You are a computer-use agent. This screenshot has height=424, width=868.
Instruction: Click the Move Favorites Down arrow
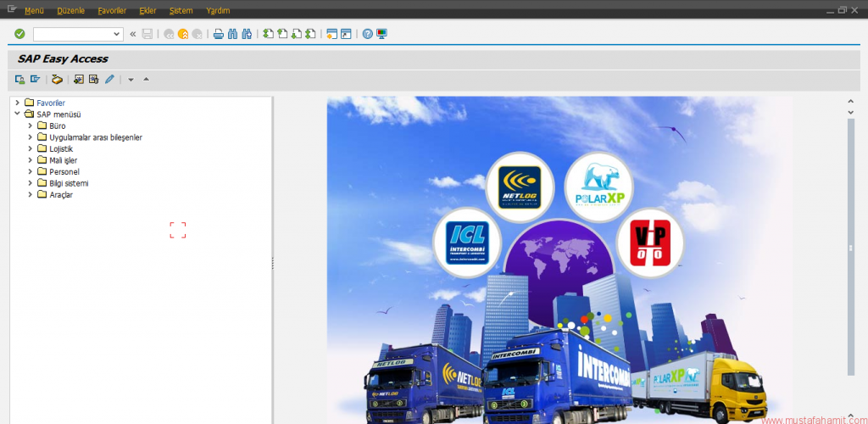click(131, 80)
